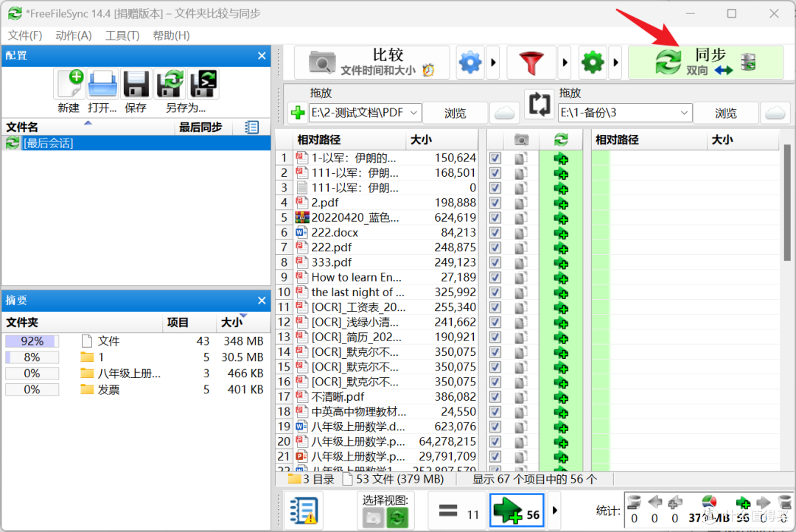Image resolution: width=796 pixels, height=532 pixels.
Task: Toggle create-right items view (56)
Action: [x=517, y=511]
